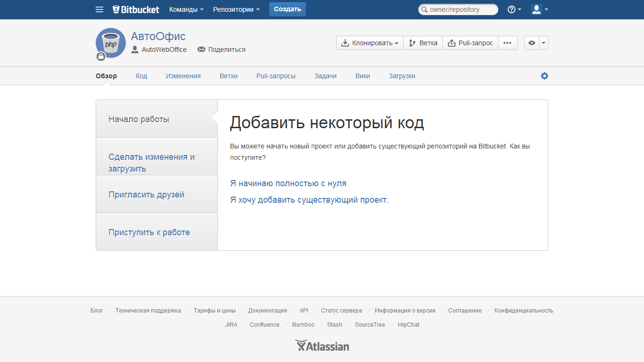Switch to the Ветки tab
This screenshot has width=644, height=362.
[229, 76]
